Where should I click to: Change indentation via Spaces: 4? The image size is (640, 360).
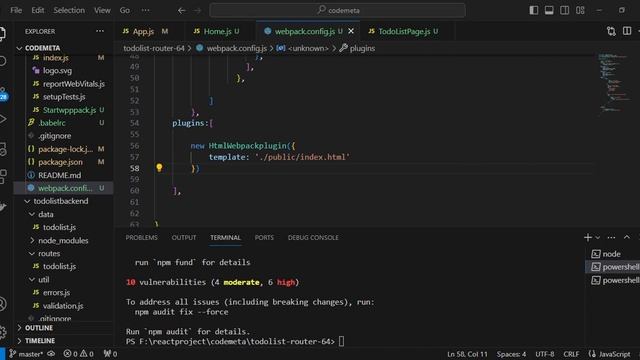point(511,354)
